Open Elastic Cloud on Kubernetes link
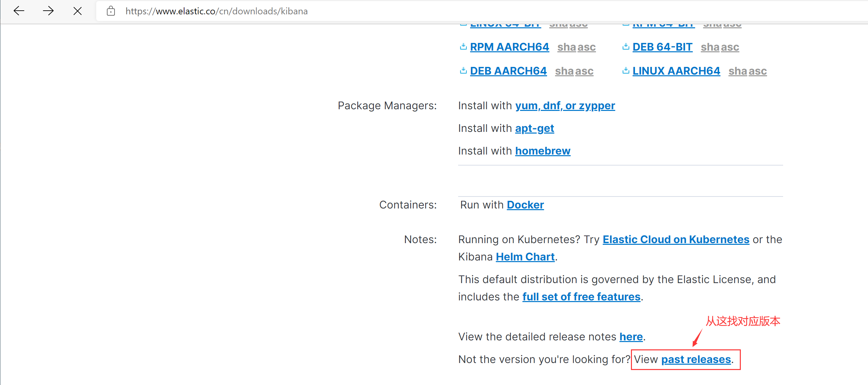The width and height of the screenshot is (868, 385). (676, 240)
